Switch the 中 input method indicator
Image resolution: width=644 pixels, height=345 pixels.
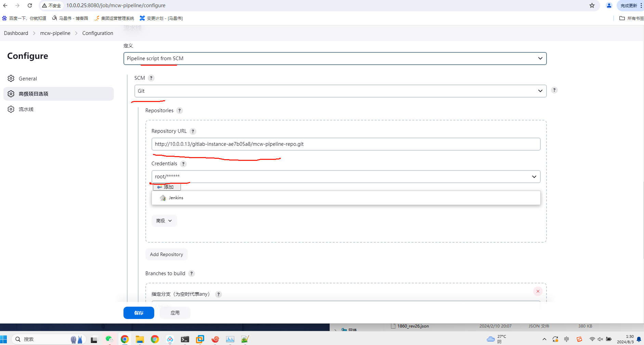coord(567,339)
